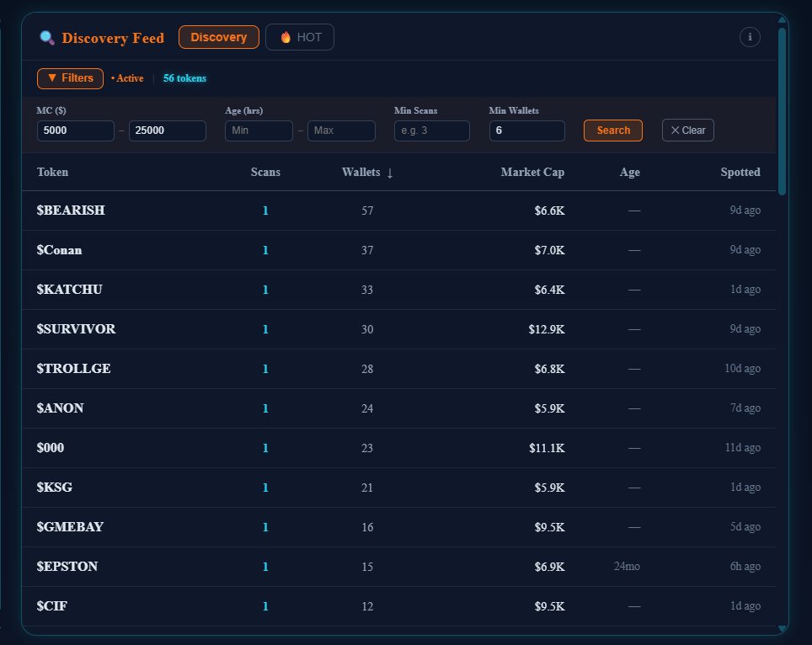Click the scan count in $EPSTON row
The image size is (812, 645).
click(x=265, y=567)
